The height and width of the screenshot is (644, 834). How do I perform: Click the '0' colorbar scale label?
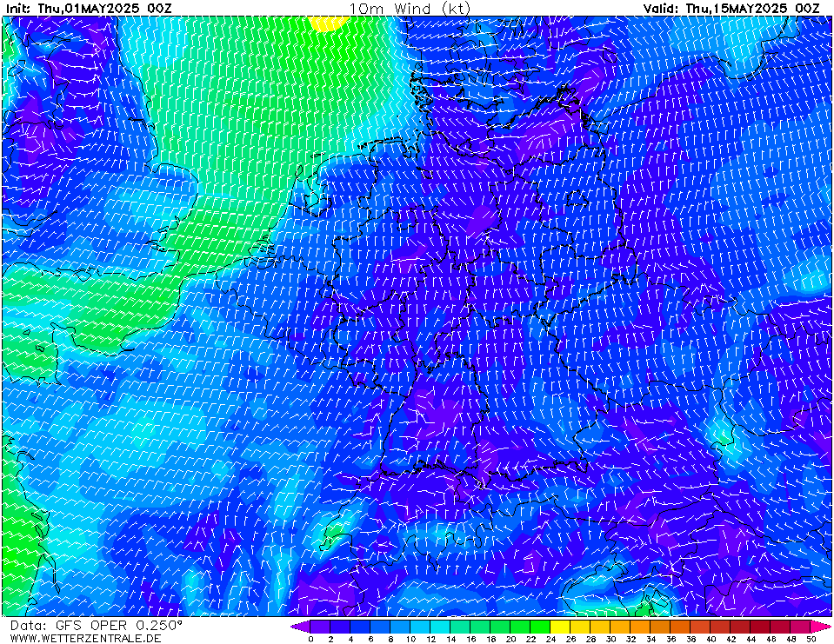(x=310, y=639)
